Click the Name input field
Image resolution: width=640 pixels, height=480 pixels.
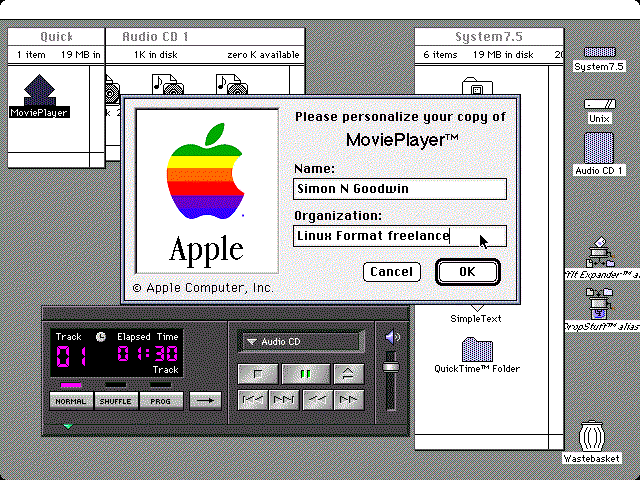pos(400,189)
